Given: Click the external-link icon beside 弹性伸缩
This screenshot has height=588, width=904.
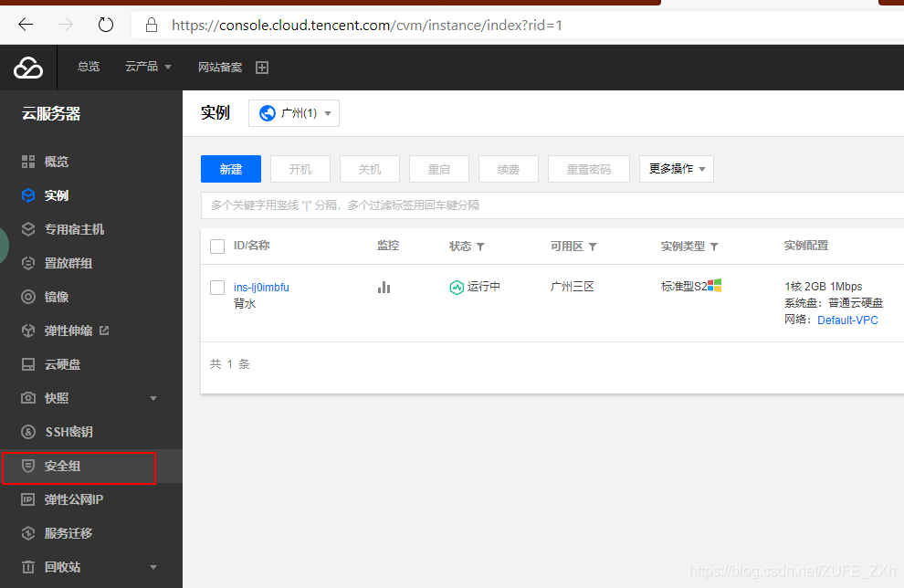Looking at the screenshot, I should [x=104, y=331].
